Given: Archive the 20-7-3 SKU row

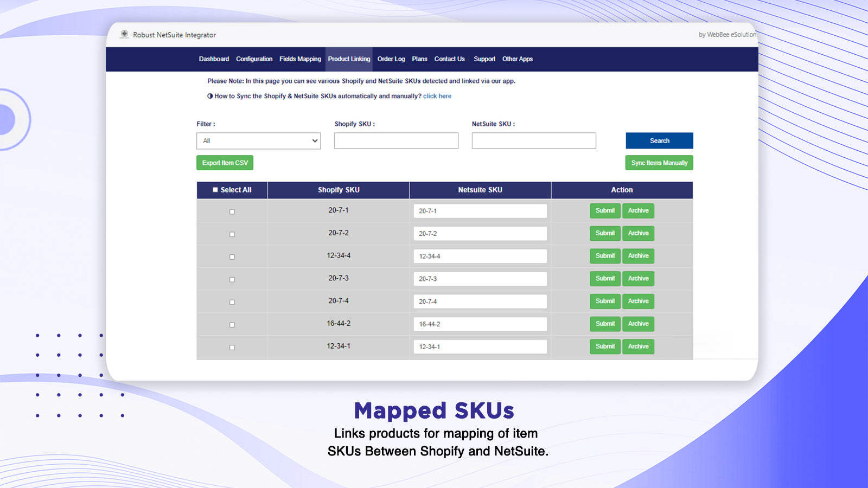Looking at the screenshot, I should pos(638,279).
